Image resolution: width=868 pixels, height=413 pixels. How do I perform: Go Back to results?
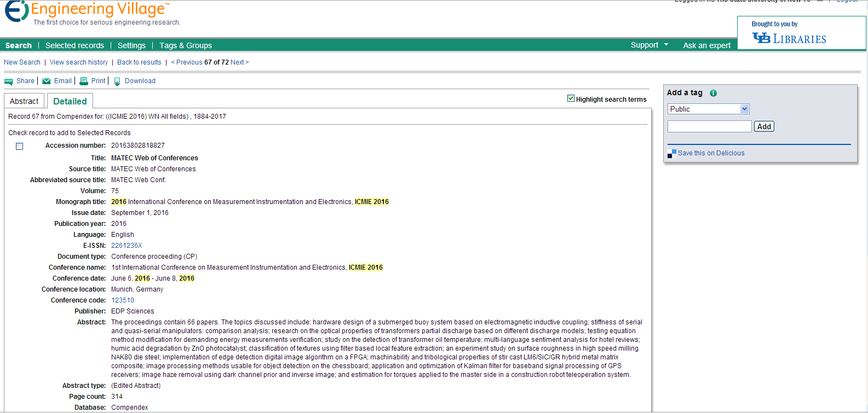tap(139, 62)
